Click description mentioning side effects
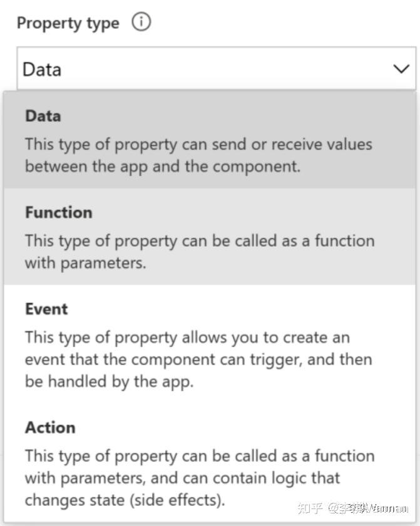Screen dimensions: 420x526 point(200,478)
